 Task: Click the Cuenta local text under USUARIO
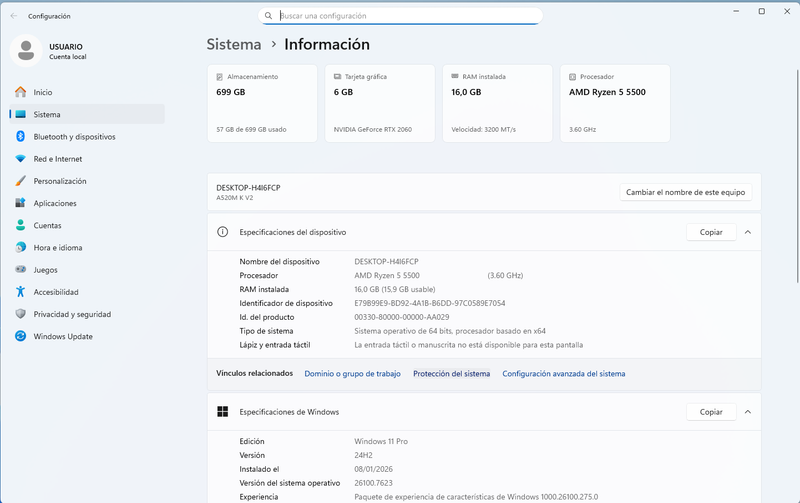point(67,57)
